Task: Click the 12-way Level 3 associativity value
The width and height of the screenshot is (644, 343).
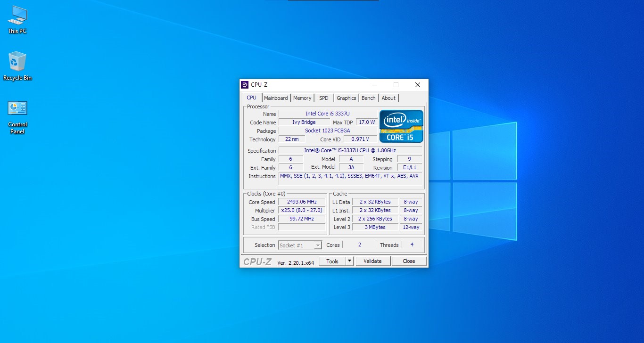Action: [x=411, y=227]
